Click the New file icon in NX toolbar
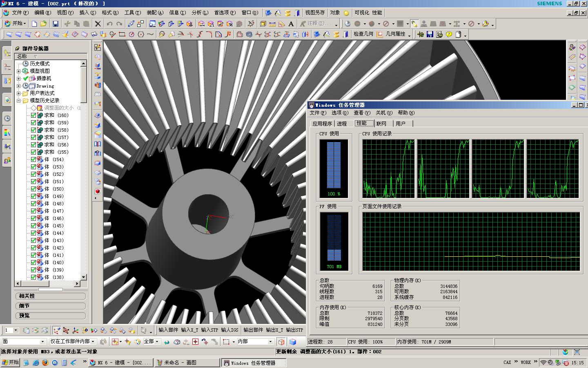This screenshot has height=368, width=588. pos(34,24)
